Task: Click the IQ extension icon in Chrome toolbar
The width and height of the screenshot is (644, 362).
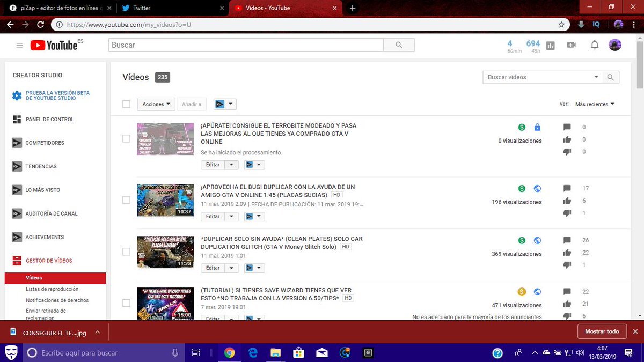Action: point(596,24)
